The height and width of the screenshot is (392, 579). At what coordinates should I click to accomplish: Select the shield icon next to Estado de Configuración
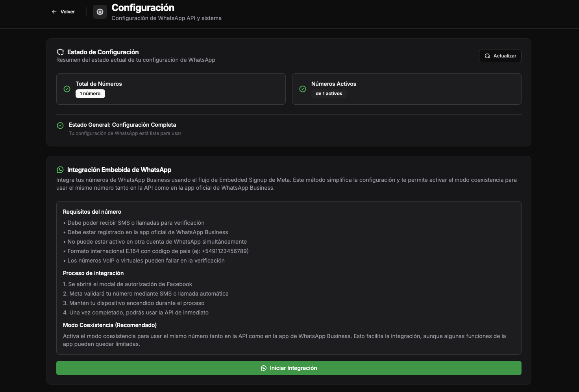[60, 52]
